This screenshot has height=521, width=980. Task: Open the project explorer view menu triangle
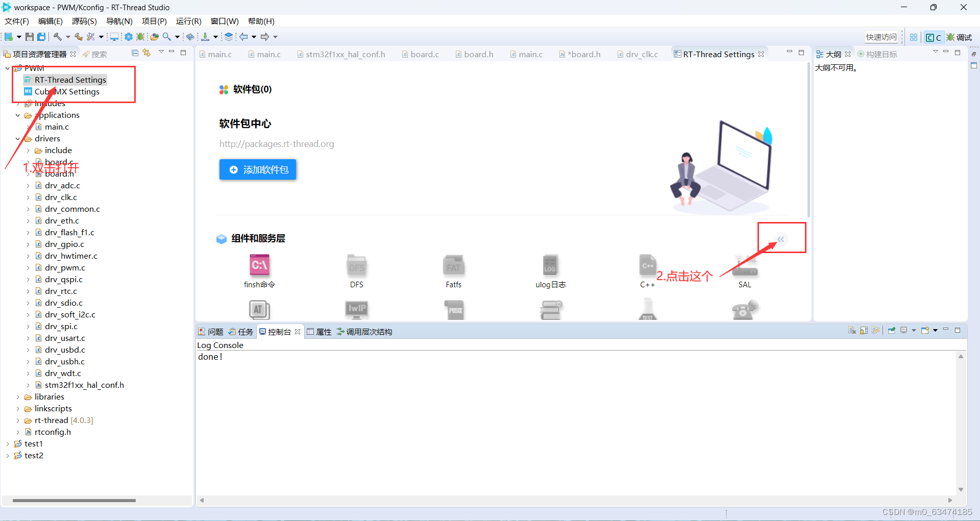point(161,52)
